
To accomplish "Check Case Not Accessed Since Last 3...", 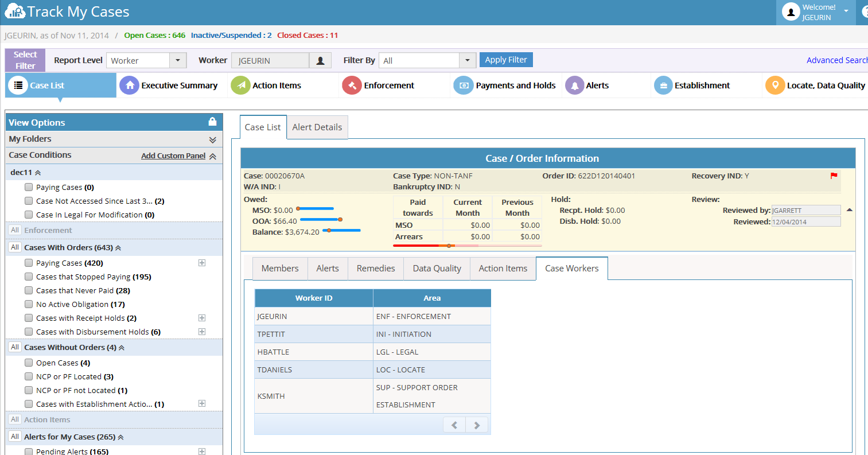I will (x=29, y=201).
